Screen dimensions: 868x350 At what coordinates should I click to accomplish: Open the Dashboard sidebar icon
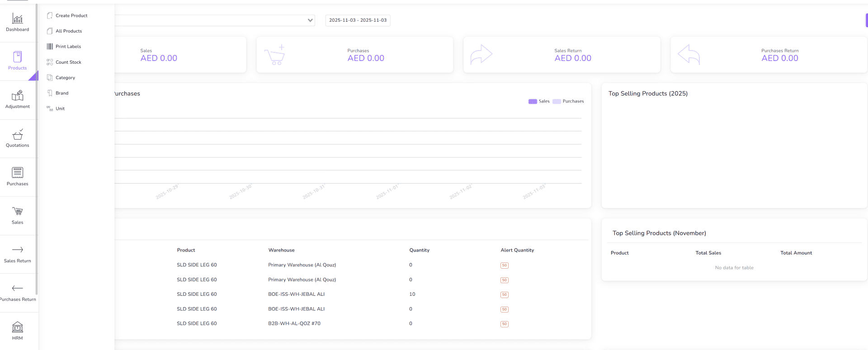tap(18, 19)
